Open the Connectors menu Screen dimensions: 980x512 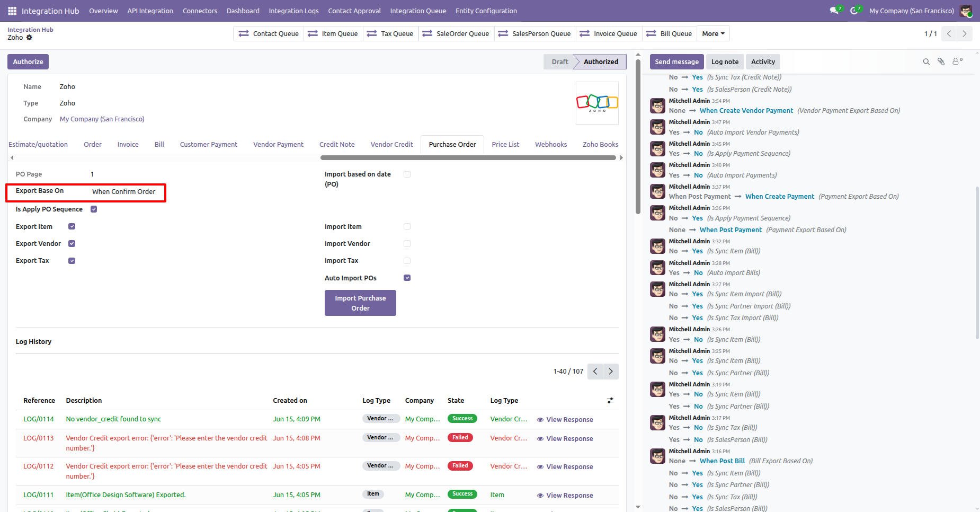(200, 11)
